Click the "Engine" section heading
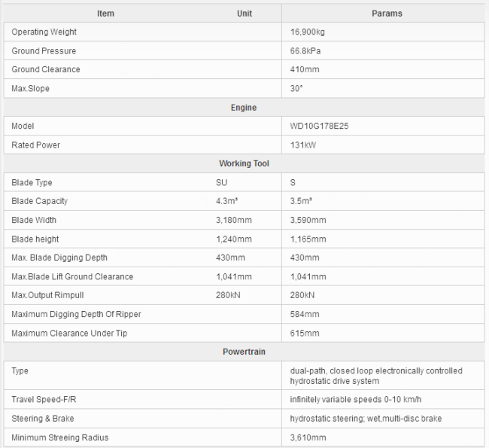This screenshot has width=489, height=448. [244, 108]
